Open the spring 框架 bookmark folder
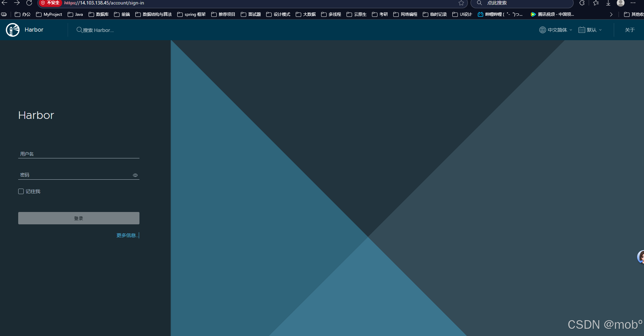 (191, 14)
